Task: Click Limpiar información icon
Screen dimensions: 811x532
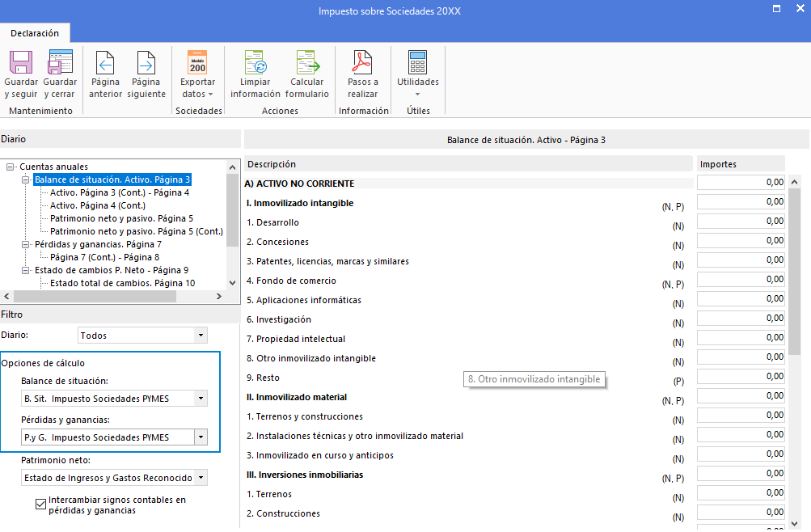Action: [255, 62]
